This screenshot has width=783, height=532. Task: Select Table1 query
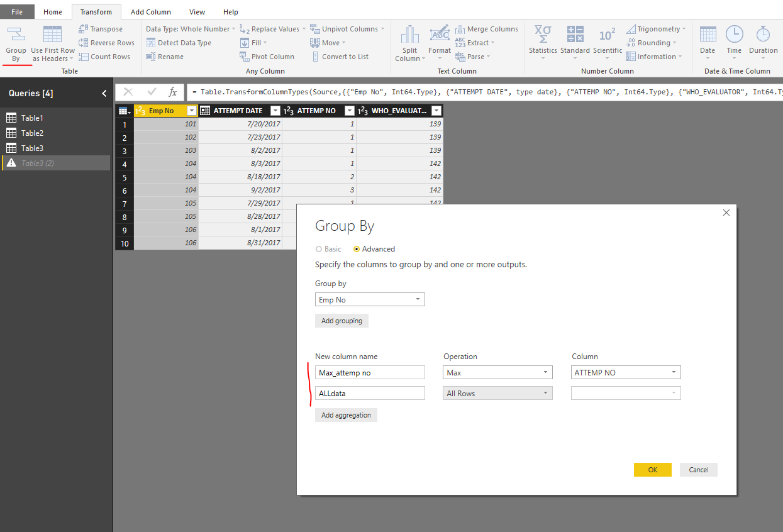click(x=55, y=118)
